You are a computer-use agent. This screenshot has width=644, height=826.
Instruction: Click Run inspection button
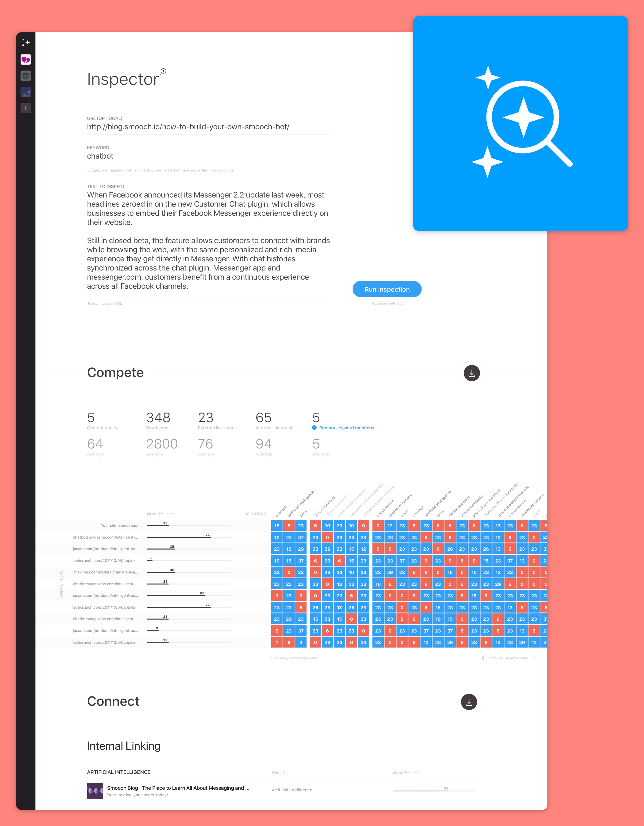pyautogui.click(x=387, y=290)
